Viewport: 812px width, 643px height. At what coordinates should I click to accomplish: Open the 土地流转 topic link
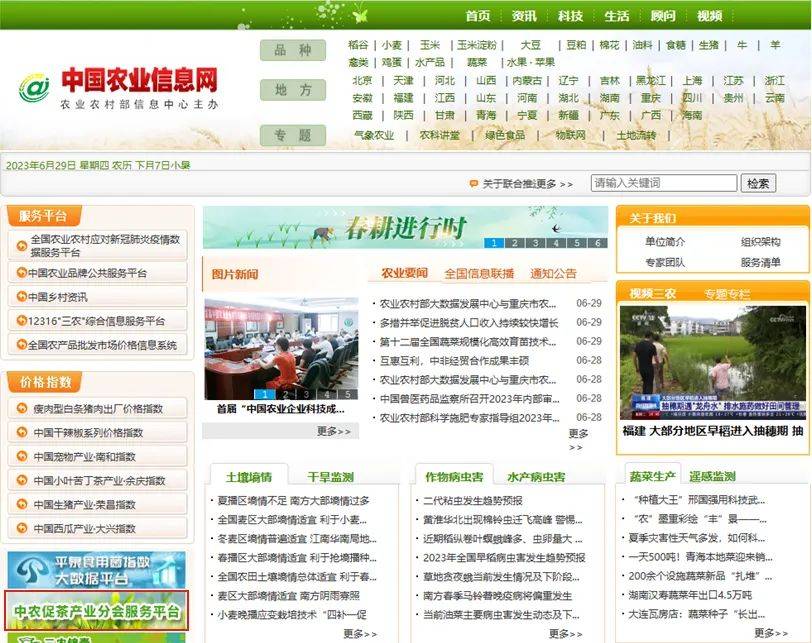point(636,135)
